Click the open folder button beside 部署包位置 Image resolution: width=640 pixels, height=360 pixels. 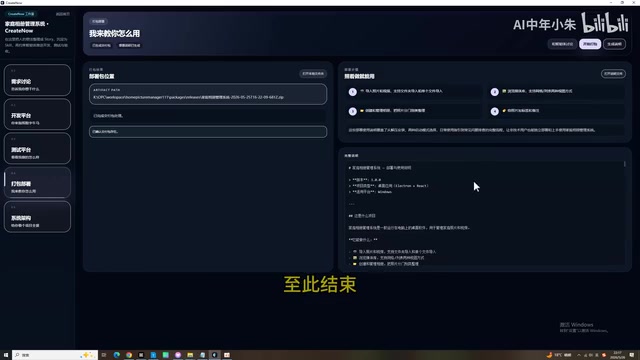(313, 74)
